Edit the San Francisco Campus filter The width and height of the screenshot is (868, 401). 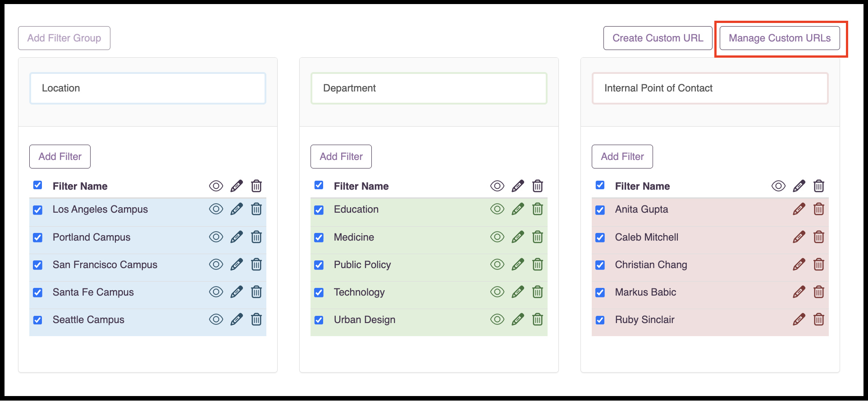(236, 264)
